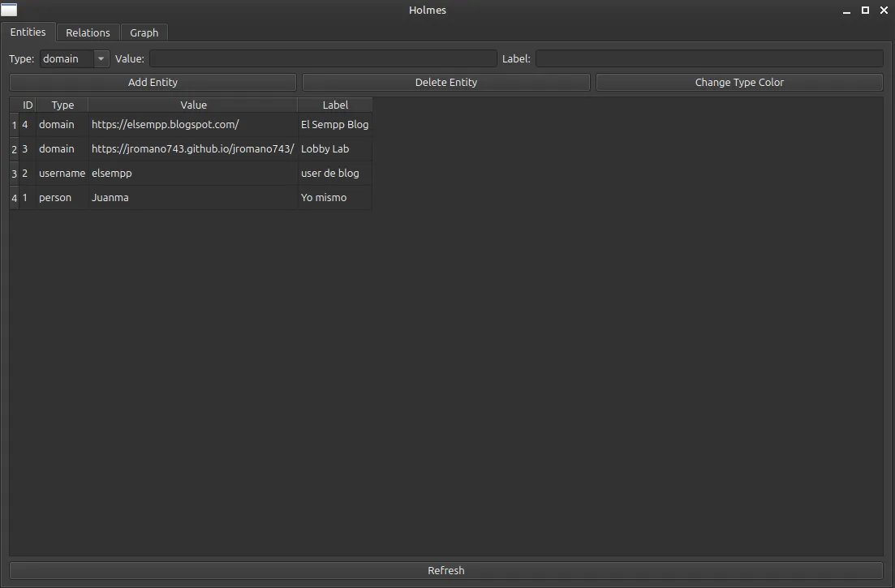Open the Type dropdown showing domain
The width and height of the screenshot is (895, 588).
point(74,58)
